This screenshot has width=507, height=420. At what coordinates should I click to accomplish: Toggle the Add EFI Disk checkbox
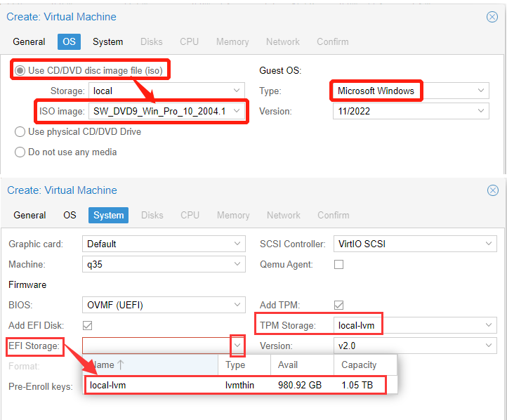[87, 326]
